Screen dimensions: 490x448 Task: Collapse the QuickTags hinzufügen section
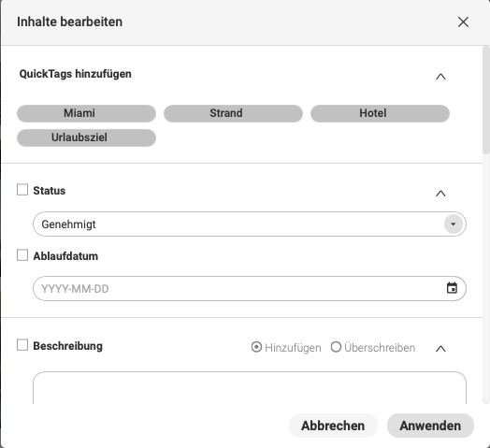(440, 77)
